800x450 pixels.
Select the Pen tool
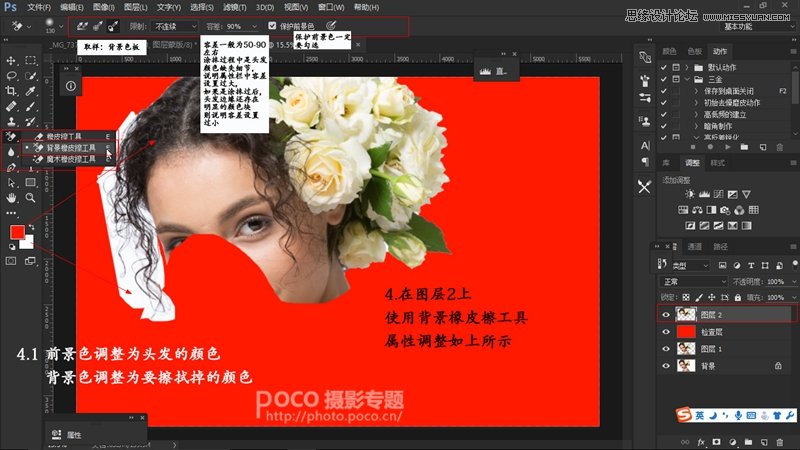11,167
